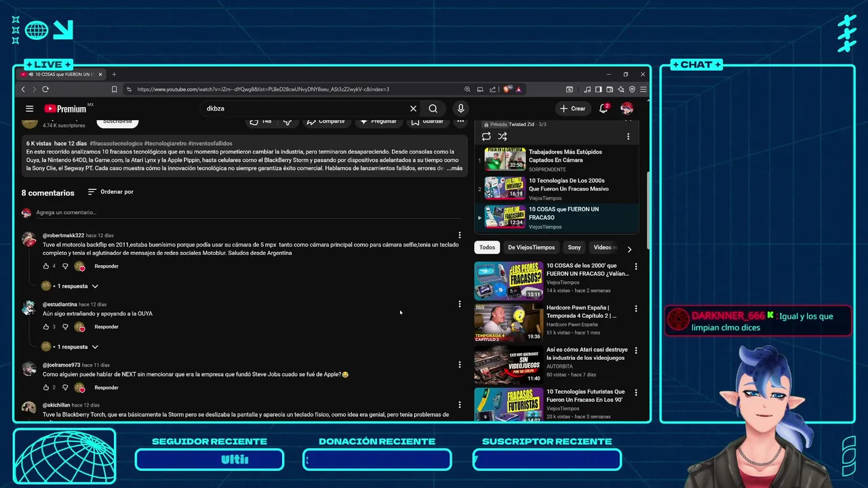Like @estudiantina's comment
This screenshot has height=488, width=868.
point(46,327)
